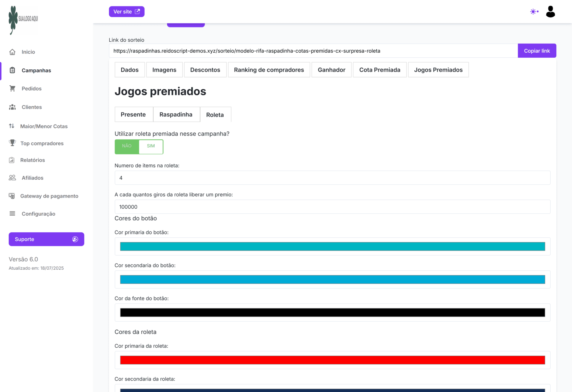Click the Top compradores trophy icon
This screenshot has width=572, height=392.
coord(12,143)
